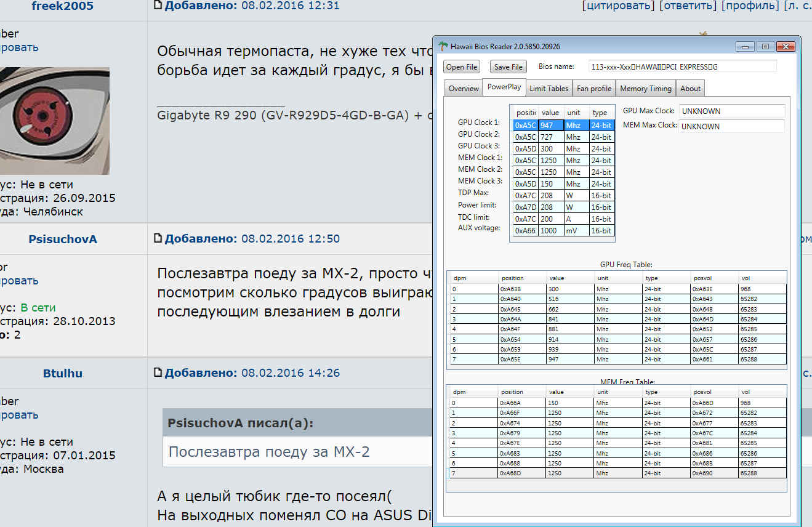Maximize the Hawaii Bios Reader window

[765, 47]
